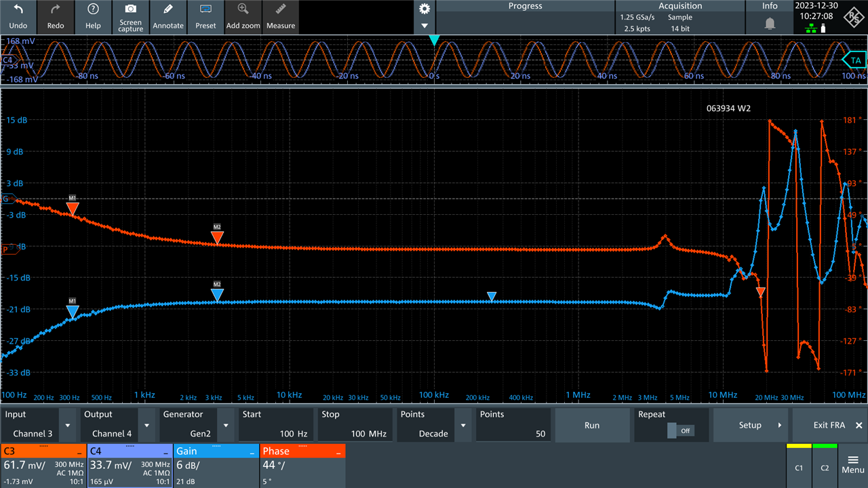Expand the toolbar down arrow

coord(425,26)
